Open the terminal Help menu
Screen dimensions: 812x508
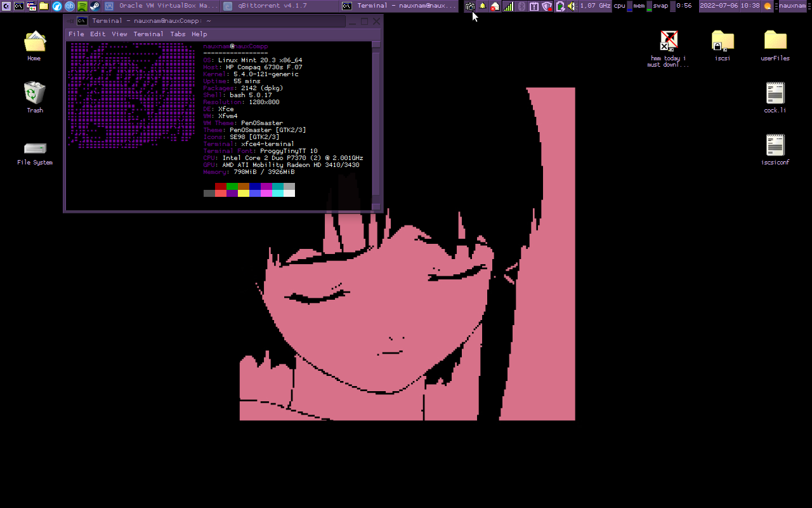tap(199, 34)
